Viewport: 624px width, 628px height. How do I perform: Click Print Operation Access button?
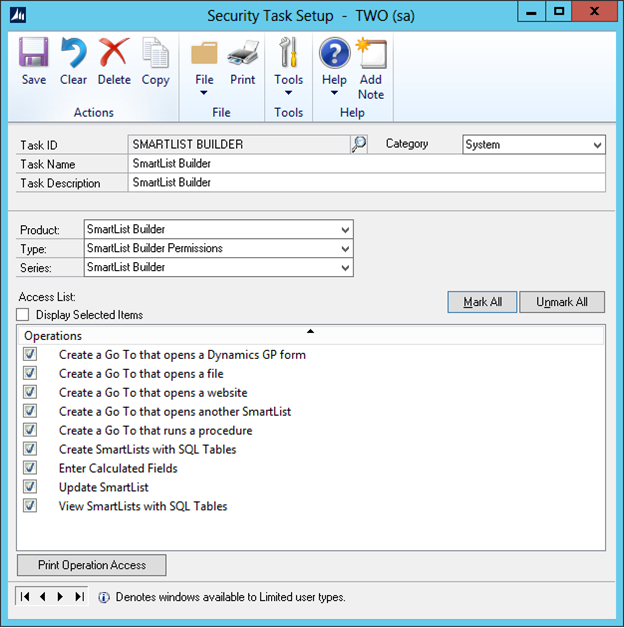coord(92,565)
